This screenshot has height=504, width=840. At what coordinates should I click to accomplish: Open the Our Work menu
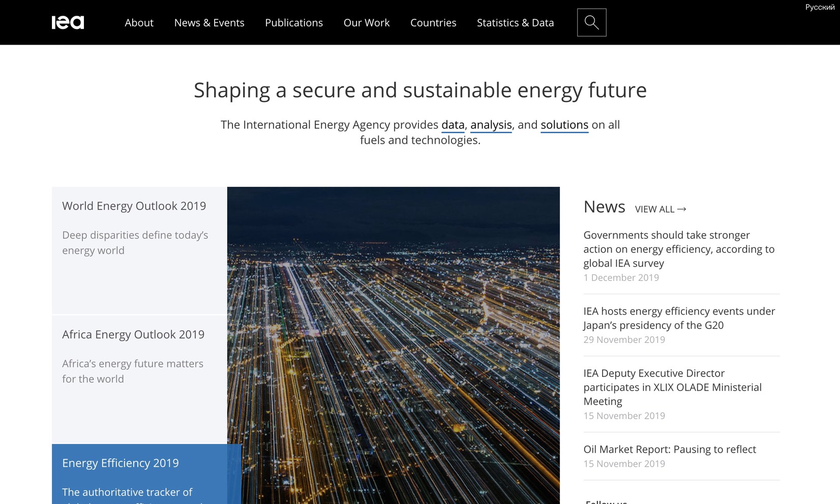(x=367, y=23)
